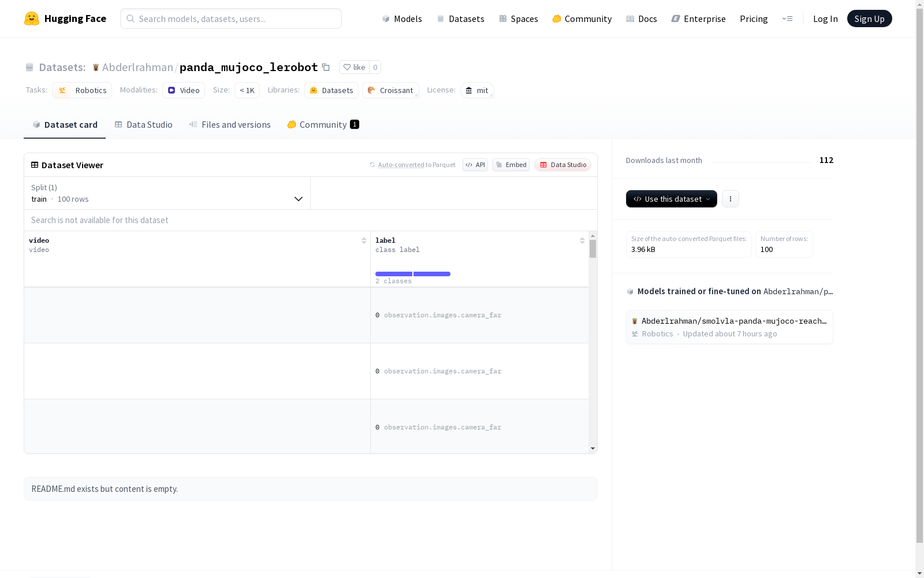This screenshot has width=924, height=578.
Task: Click the first class bar in label histogram
Action: click(394, 274)
